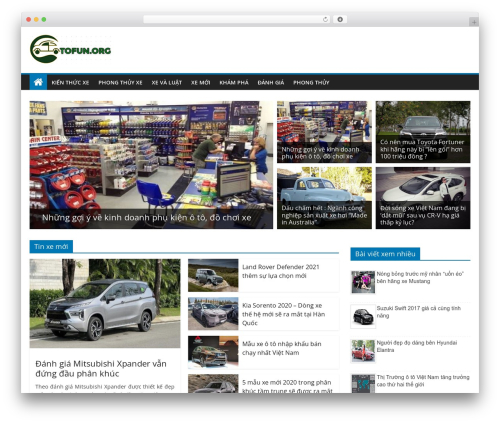This screenshot has width=500, height=423.
Task: Open the ĐÁNH GIÁ menu
Action: 271,82
